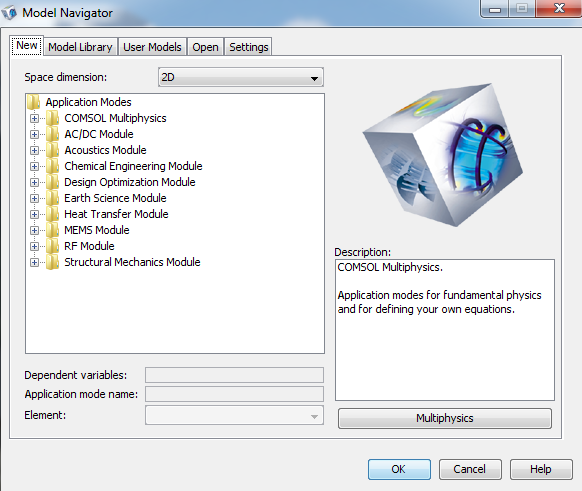Minimize the Model Navigator window
Image resolution: width=582 pixels, height=491 pixels.
point(494,9)
